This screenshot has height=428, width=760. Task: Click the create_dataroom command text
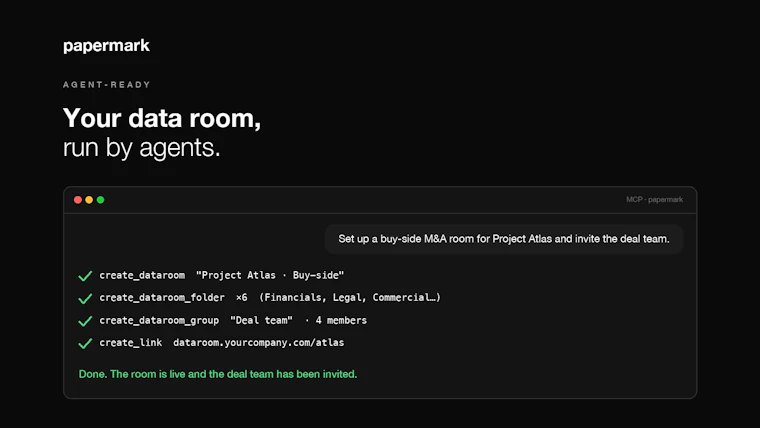coord(142,275)
